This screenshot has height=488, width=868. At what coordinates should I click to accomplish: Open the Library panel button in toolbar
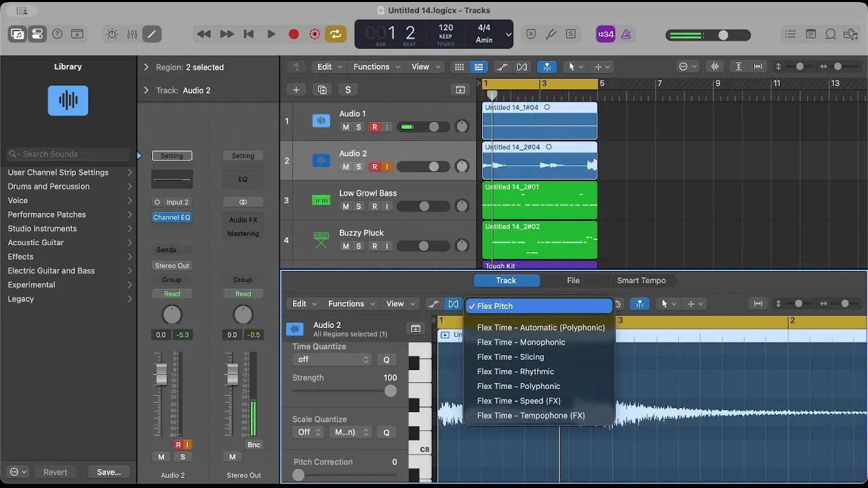pos(18,34)
